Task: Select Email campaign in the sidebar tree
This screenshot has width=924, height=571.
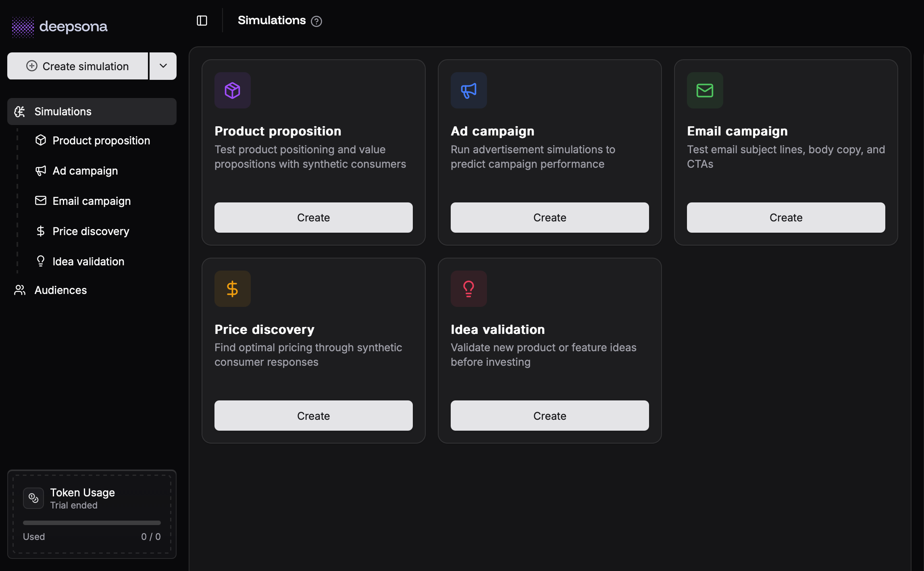Action: (x=91, y=201)
